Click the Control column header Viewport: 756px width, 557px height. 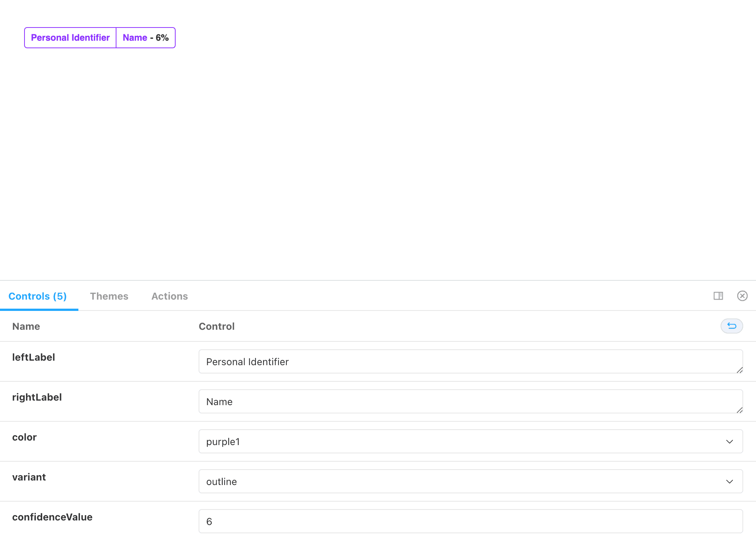click(216, 326)
